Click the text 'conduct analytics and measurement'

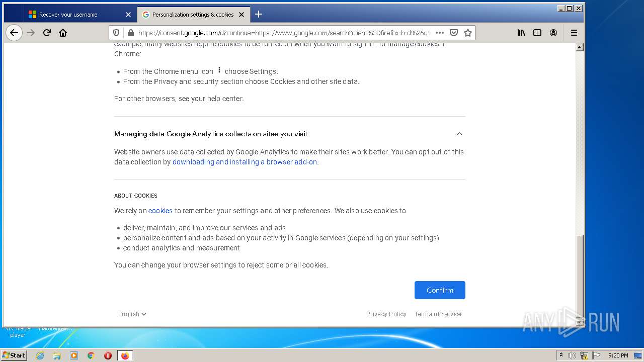click(x=182, y=248)
